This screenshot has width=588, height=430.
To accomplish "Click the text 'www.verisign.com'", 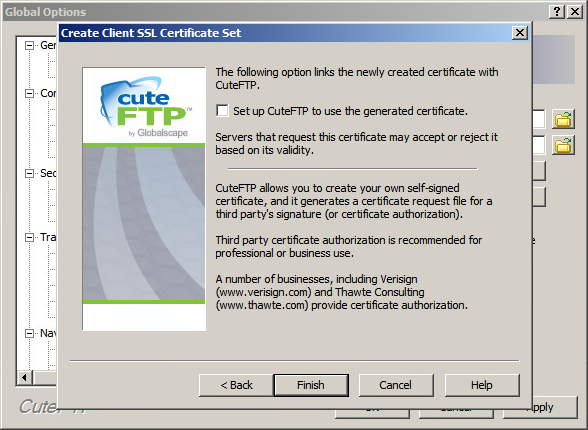I will 264,292.
